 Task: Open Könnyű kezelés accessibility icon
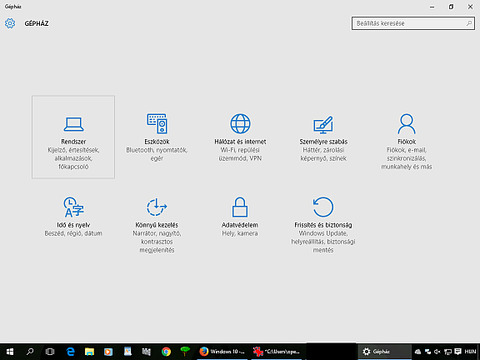click(x=157, y=207)
